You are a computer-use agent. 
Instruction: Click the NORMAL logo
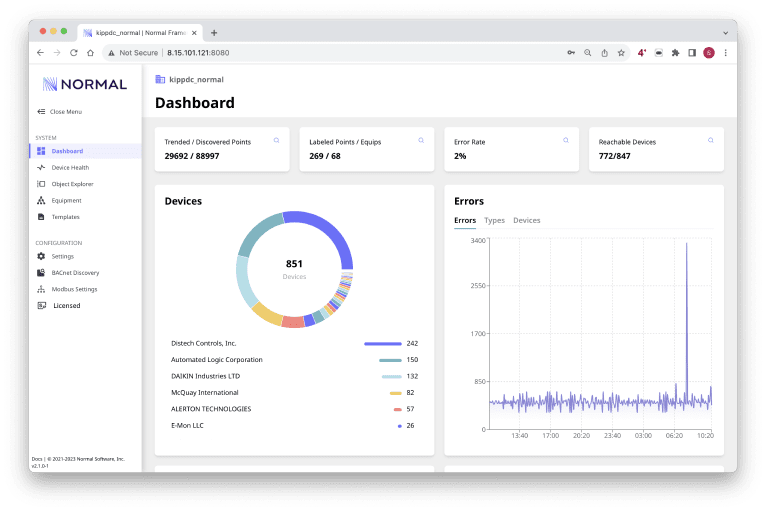point(85,84)
